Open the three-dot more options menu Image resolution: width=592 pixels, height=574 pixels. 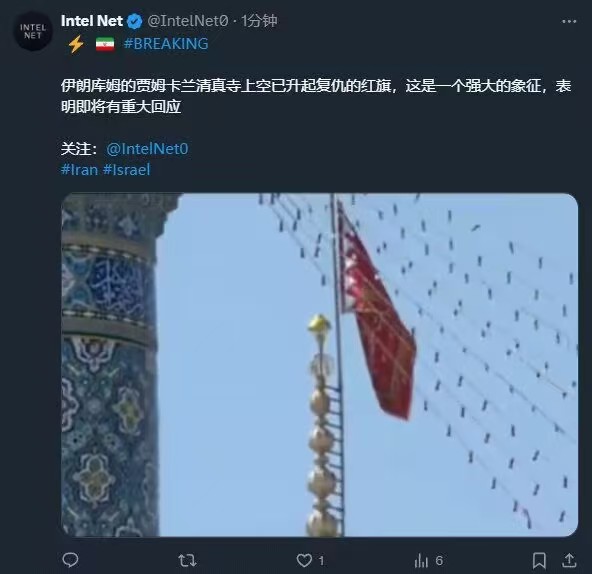pos(569,22)
